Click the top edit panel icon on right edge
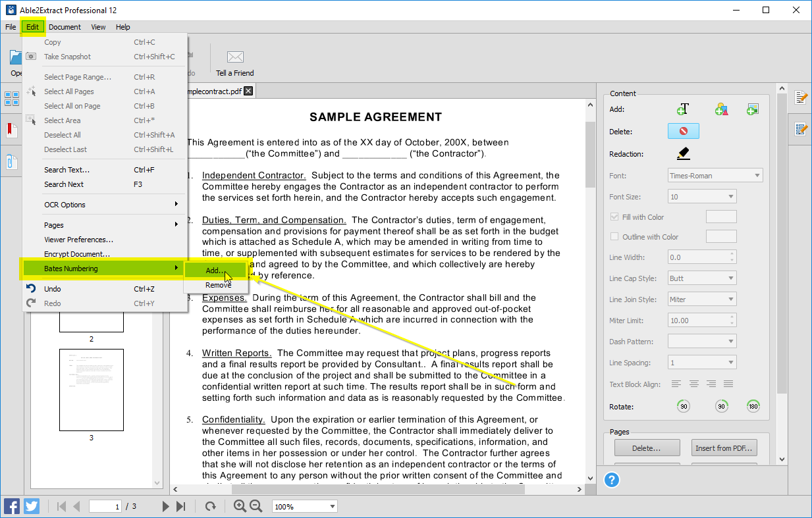 [x=801, y=98]
